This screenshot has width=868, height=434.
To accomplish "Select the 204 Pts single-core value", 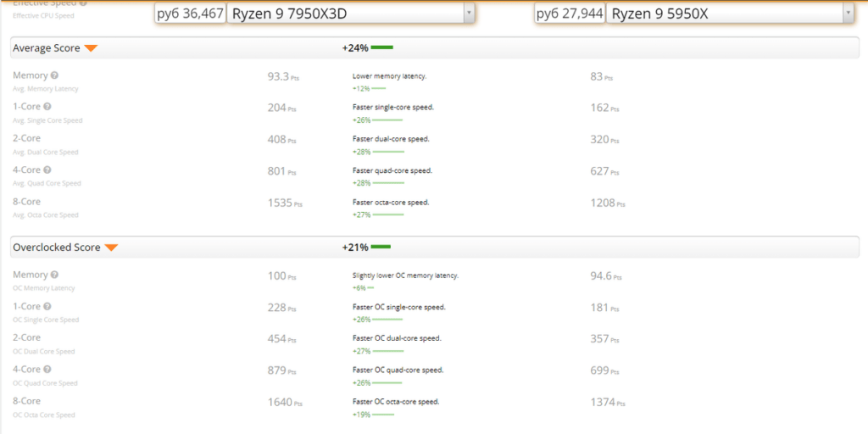I will click(281, 108).
